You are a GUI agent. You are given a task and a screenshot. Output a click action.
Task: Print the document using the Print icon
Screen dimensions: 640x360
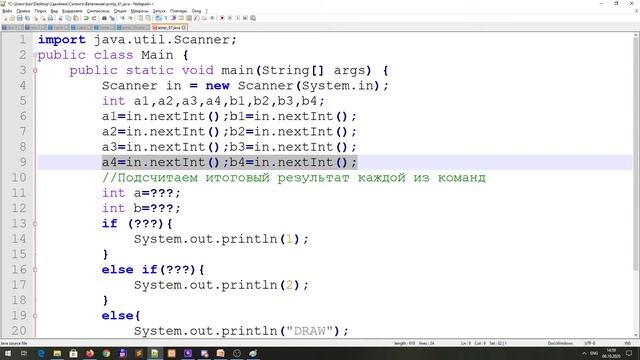click(50, 18)
